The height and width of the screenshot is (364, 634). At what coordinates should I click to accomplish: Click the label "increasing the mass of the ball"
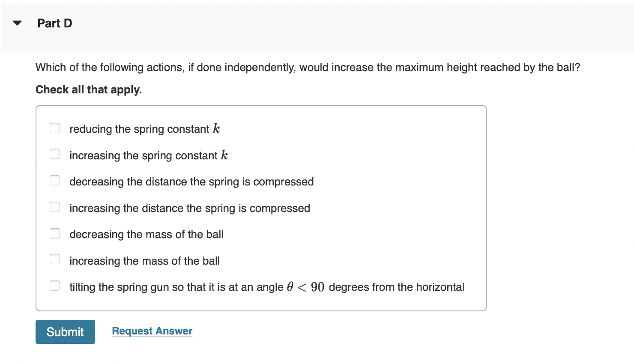144,261
